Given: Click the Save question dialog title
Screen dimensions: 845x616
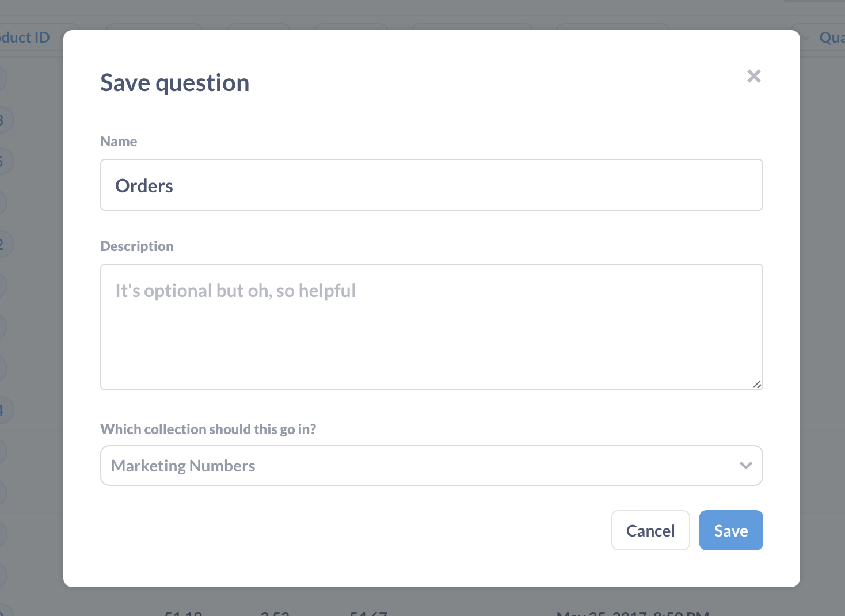Looking at the screenshot, I should coord(174,82).
